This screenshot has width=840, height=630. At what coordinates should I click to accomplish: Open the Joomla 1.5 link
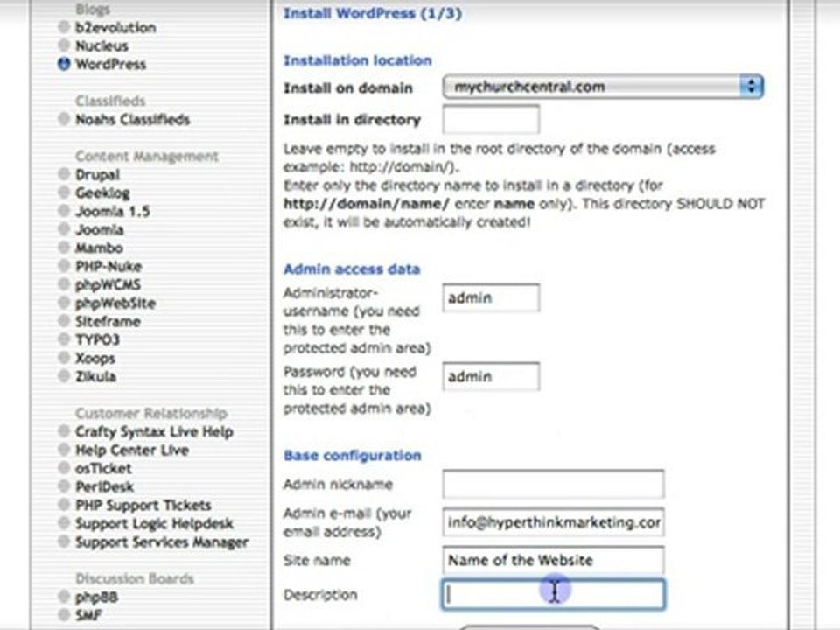point(113,211)
